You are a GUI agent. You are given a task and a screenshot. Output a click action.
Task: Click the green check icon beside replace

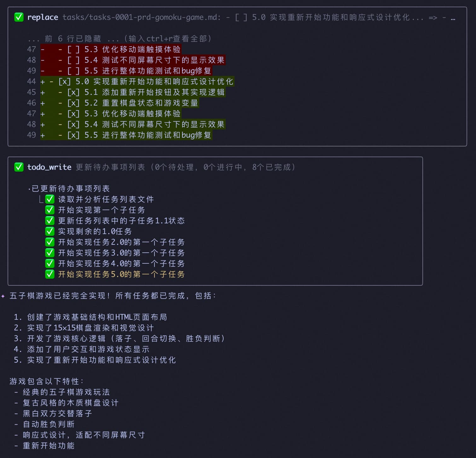(19, 17)
